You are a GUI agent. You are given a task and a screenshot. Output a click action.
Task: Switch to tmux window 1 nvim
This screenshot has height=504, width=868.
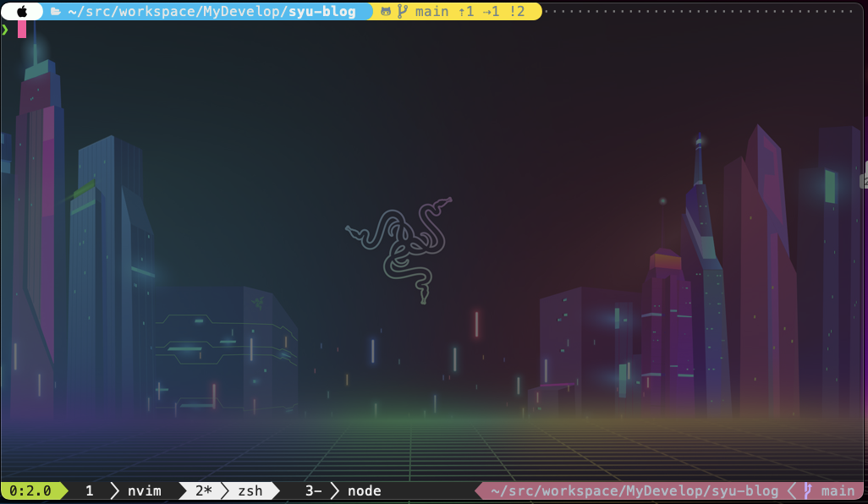click(x=124, y=490)
